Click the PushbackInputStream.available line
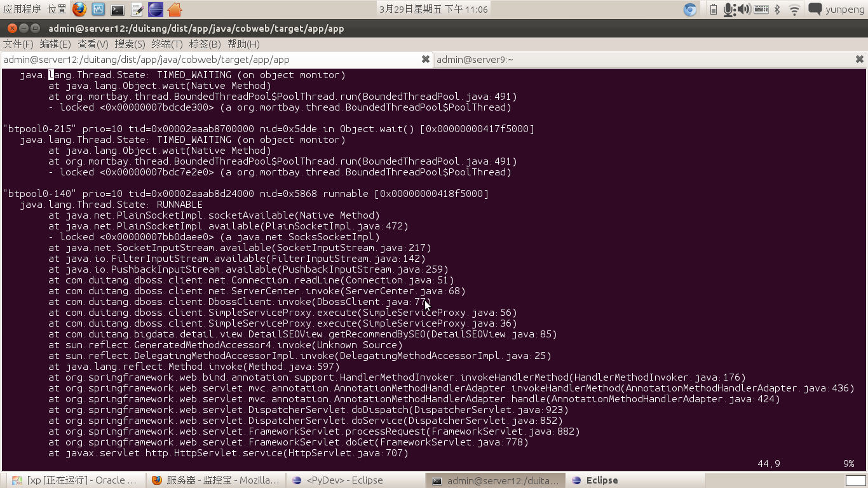 (x=248, y=269)
